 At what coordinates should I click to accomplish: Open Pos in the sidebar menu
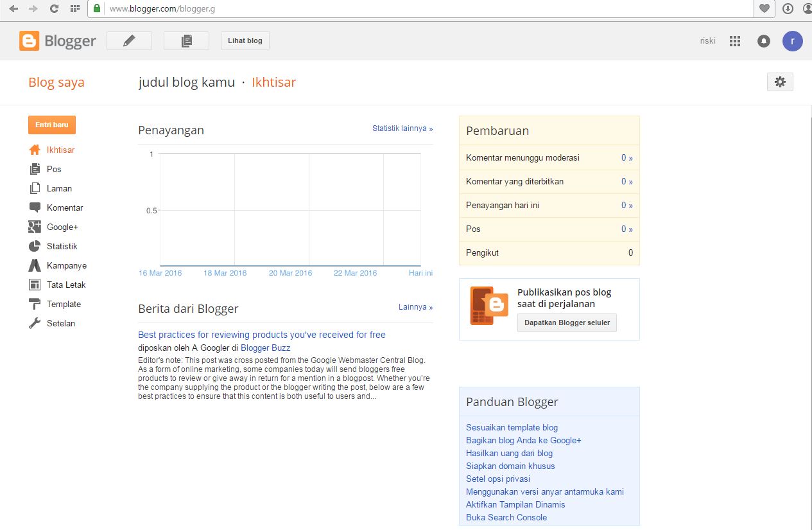pos(54,169)
